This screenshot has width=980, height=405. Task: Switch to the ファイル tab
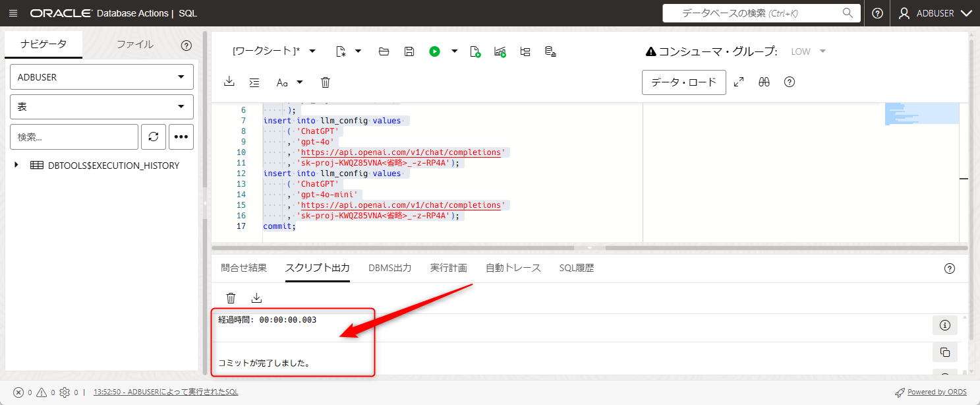[x=135, y=44]
